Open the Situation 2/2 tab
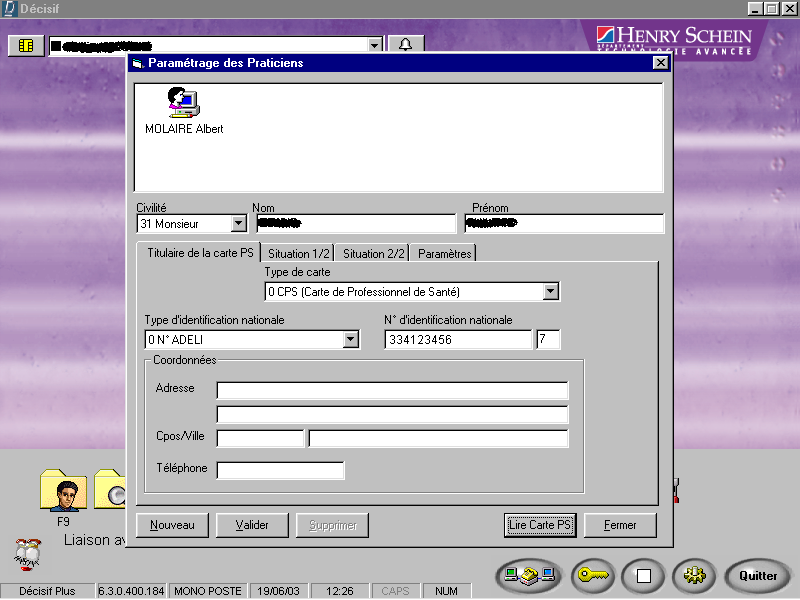 [x=373, y=254]
